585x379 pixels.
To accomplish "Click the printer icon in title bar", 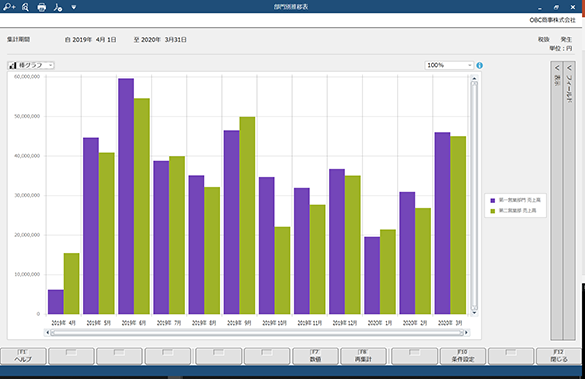I will pos(41,7).
